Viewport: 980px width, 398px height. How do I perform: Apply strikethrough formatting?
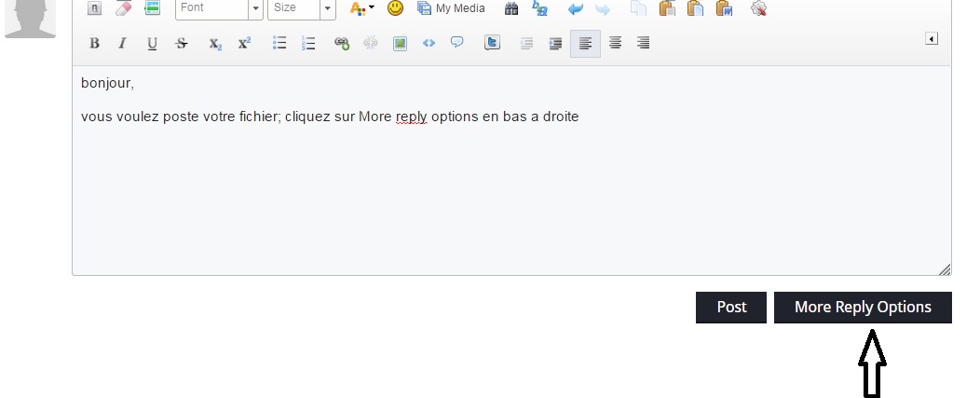182,43
